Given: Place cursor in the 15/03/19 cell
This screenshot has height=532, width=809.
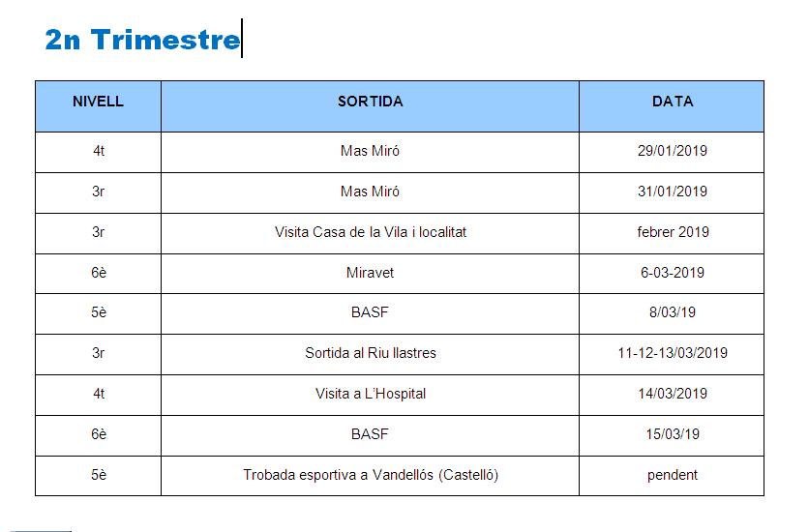Looking at the screenshot, I should 672,434.
